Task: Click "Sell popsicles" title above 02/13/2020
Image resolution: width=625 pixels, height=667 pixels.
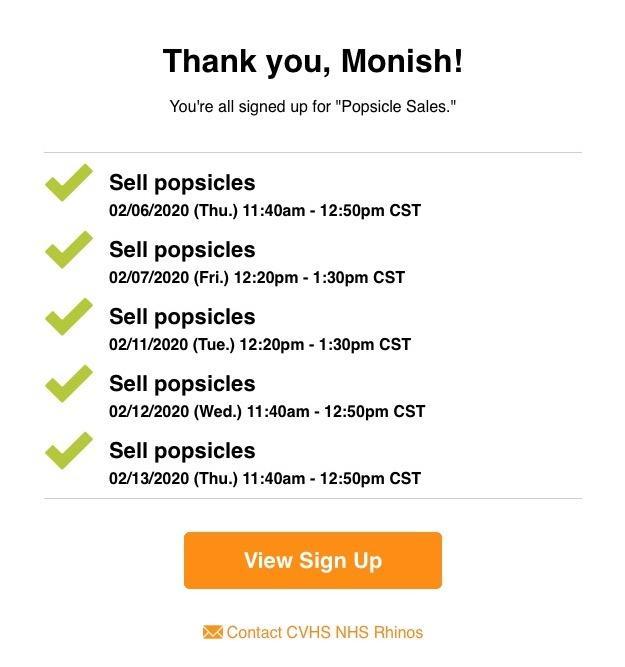Action: [182, 451]
